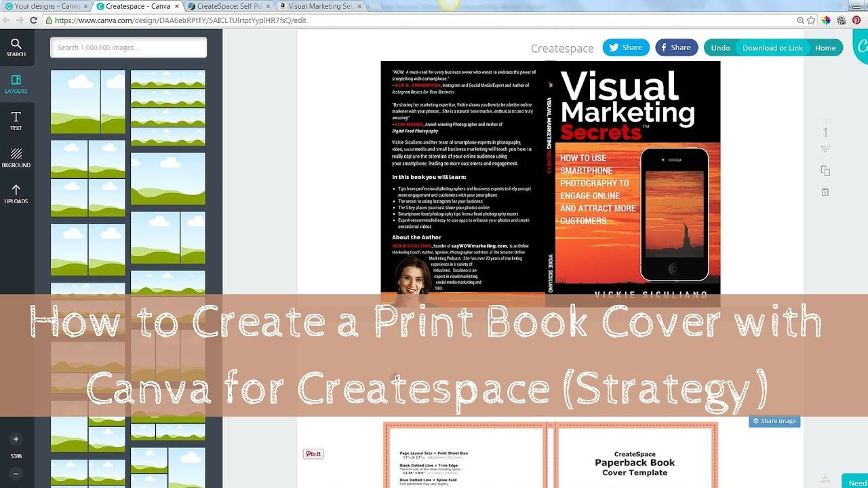Click the colorful extension icon beside the star
Viewport: 868px width, 488px height.
(826, 20)
